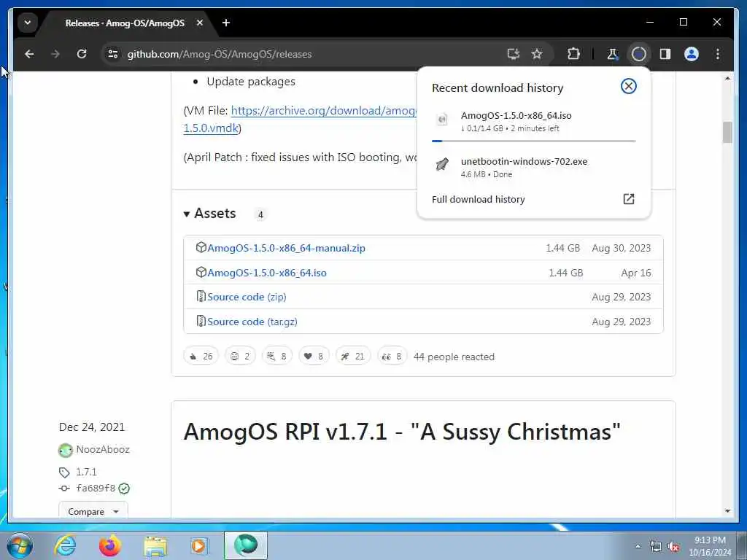Viewport: 747px width, 560px height.
Task: Click the verified commit checkmark icon
Action: coord(124,489)
